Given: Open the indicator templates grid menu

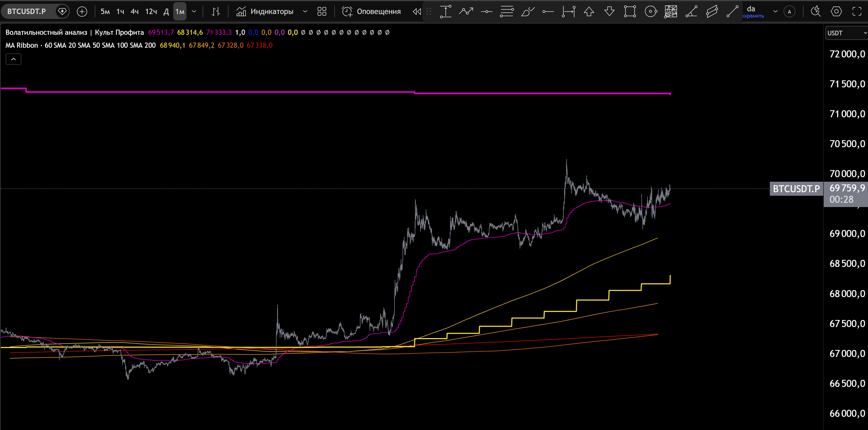Looking at the screenshot, I should [x=322, y=11].
